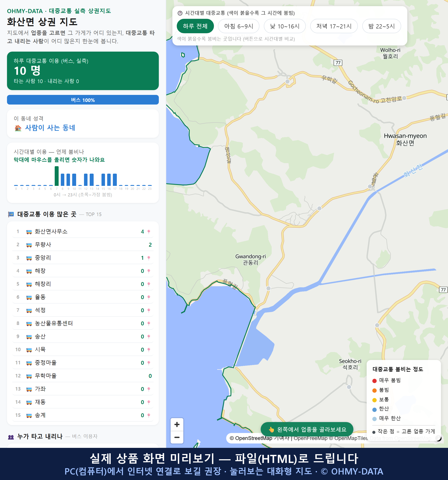Viewport: 448px width, 480px height.
Task: Click the map pin icon for 화산면사무소
Action: 149,232
